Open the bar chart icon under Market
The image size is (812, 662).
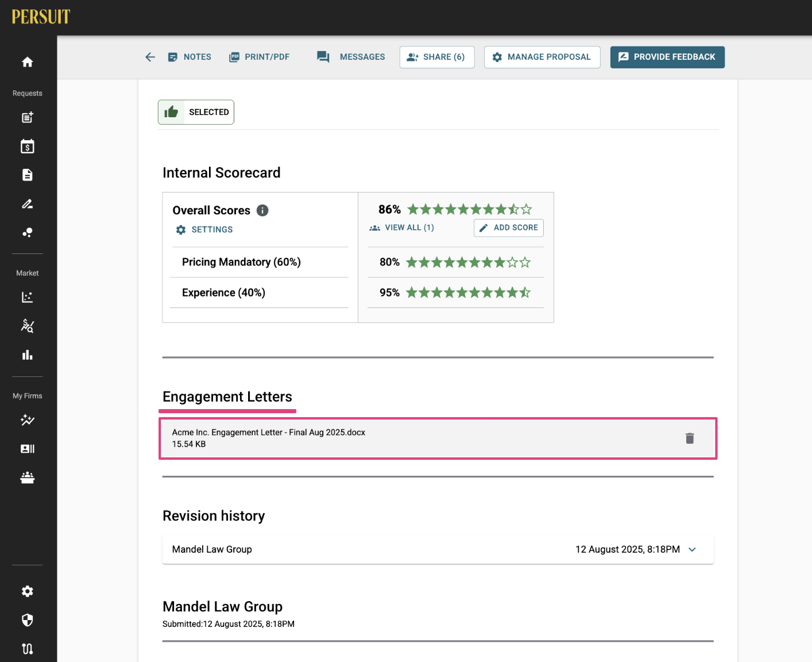27,355
